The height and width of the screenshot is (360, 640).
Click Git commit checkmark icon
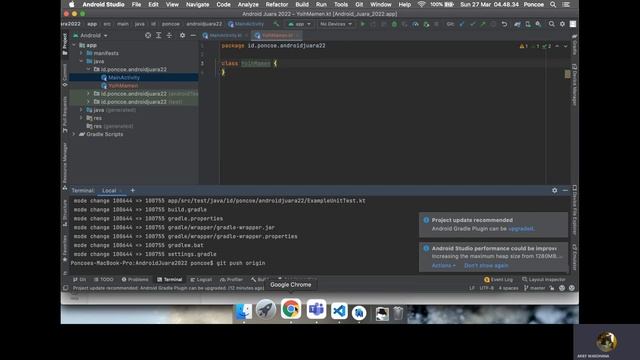click(472, 24)
